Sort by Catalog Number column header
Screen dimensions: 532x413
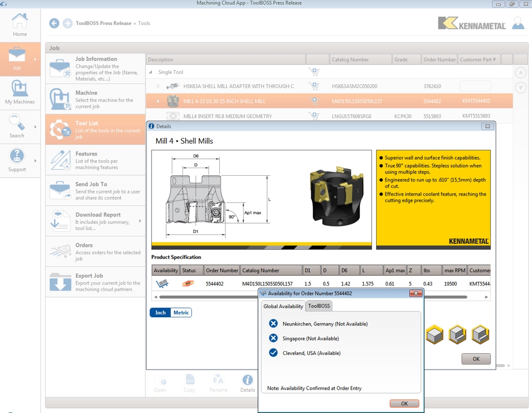[x=361, y=59]
